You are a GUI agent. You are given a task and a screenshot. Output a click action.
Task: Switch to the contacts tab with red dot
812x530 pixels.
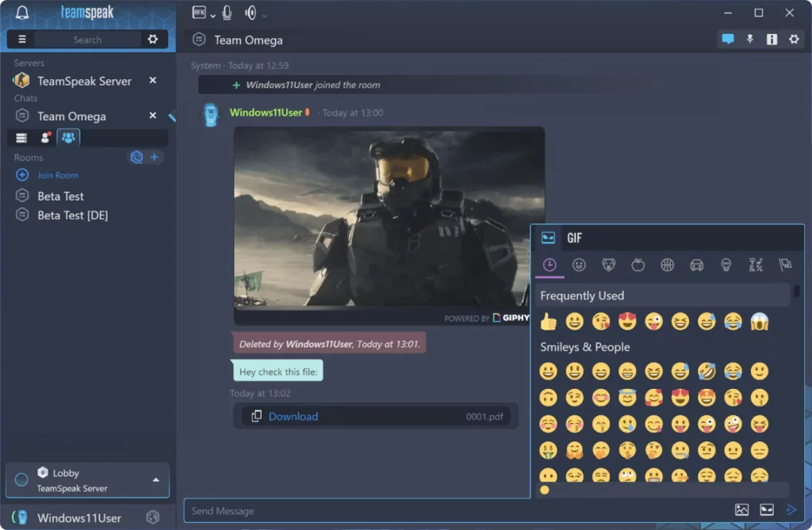[x=45, y=138]
